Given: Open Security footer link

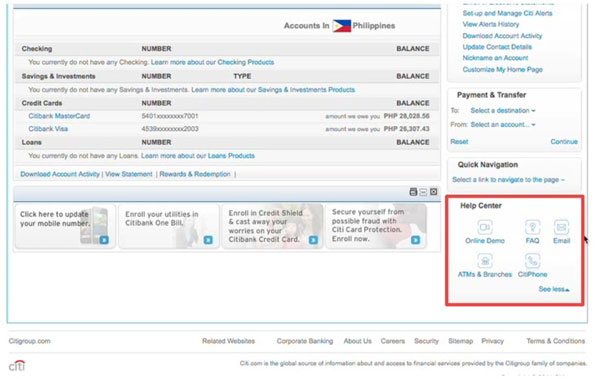Looking at the screenshot, I should (x=426, y=341).
